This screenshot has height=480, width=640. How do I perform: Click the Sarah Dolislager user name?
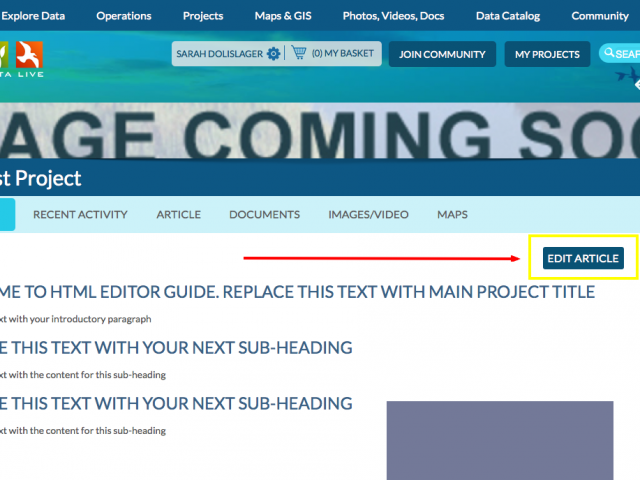pos(220,54)
